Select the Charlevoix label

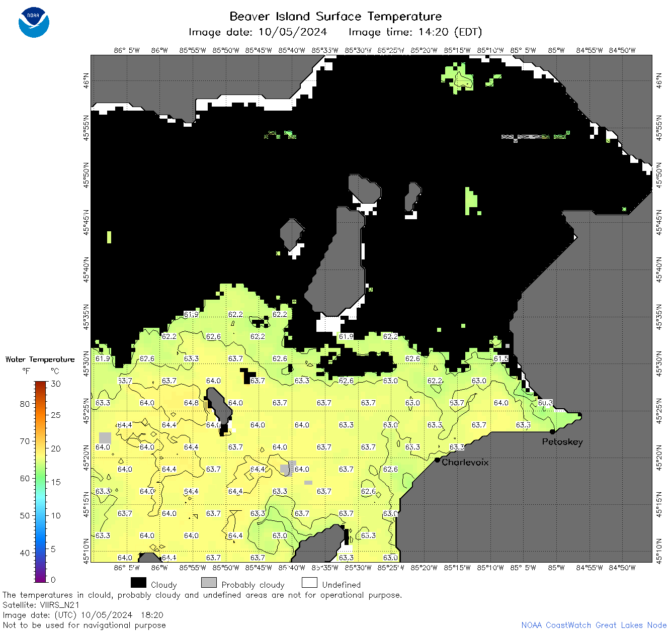(x=465, y=462)
